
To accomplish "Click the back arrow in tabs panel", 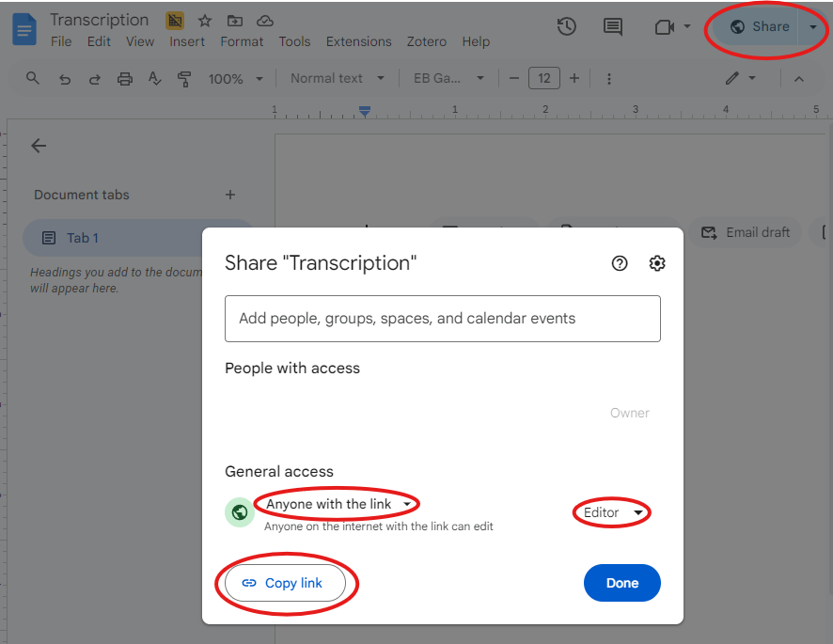I will (x=39, y=146).
